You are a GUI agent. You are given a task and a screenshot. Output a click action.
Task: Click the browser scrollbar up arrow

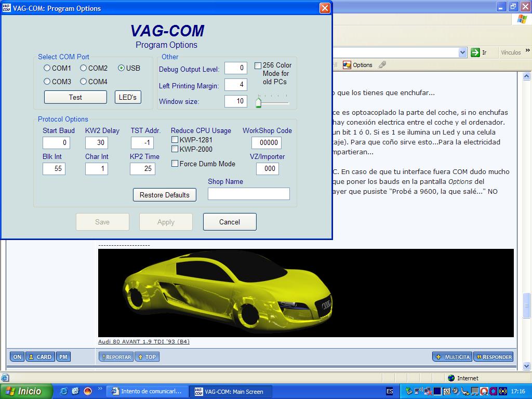(x=527, y=76)
